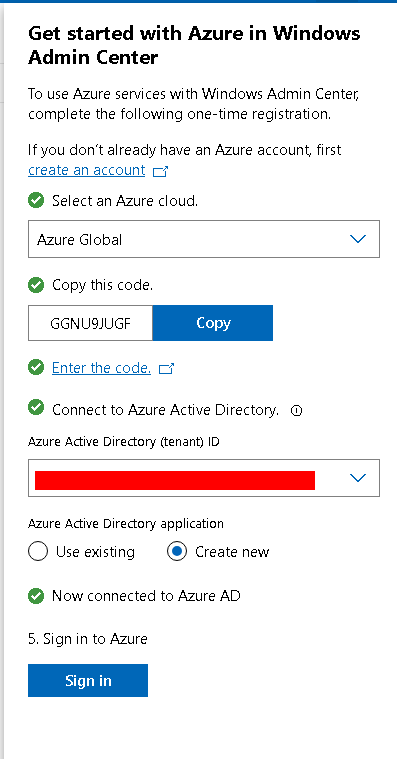Image resolution: width=397 pixels, height=759 pixels.
Task: Click external link icon next to create an account
Action: (x=160, y=171)
